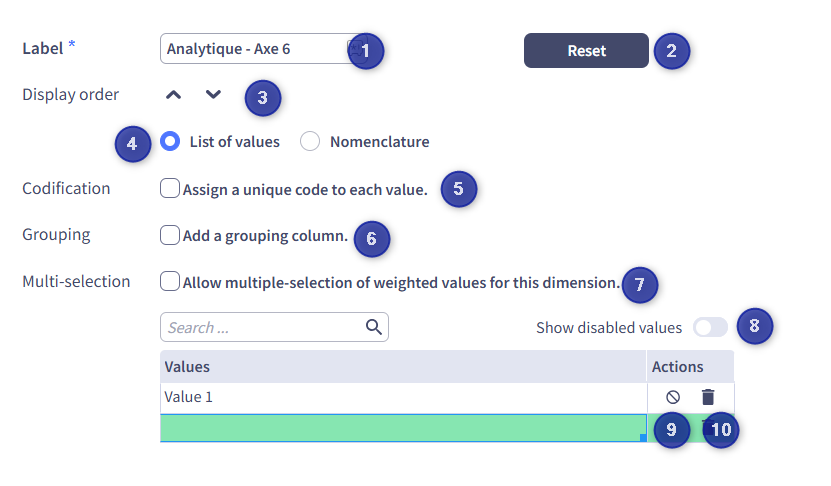This screenshot has height=486, width=831.
Task: Choose the 'Nomenclature' radio option
Action: 310,141
